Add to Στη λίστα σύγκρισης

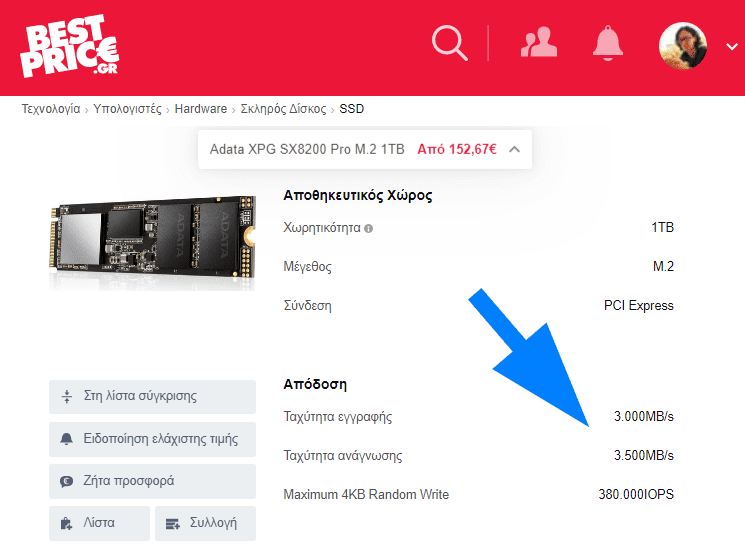pyautogui.click(x=152, y=397)
